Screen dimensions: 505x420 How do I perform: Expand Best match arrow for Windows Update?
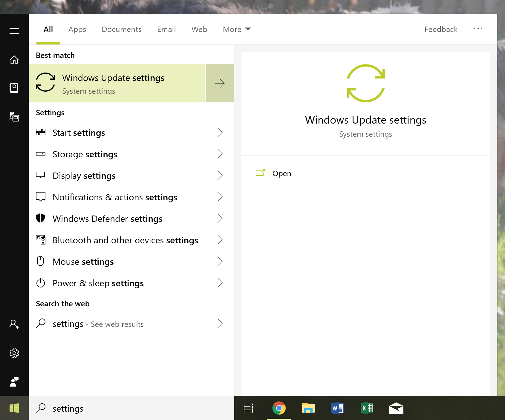tap(220, 83)
